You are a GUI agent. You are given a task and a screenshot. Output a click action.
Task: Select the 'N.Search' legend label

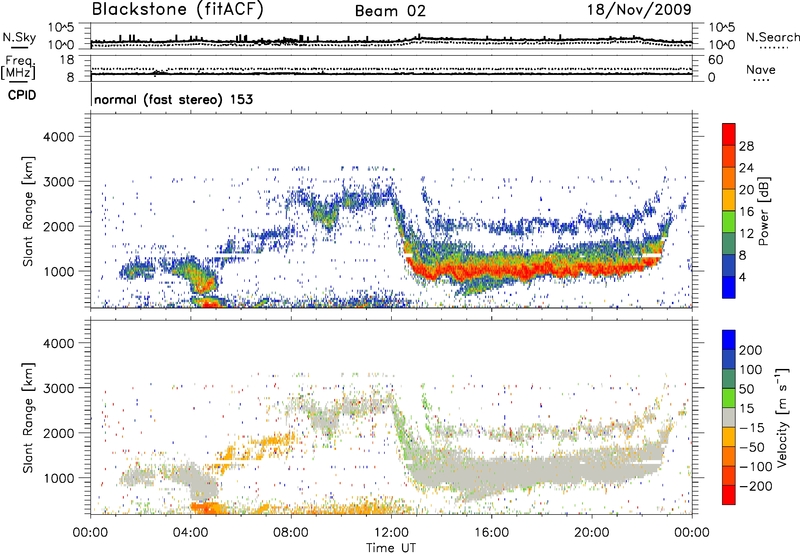coord(772,37)
